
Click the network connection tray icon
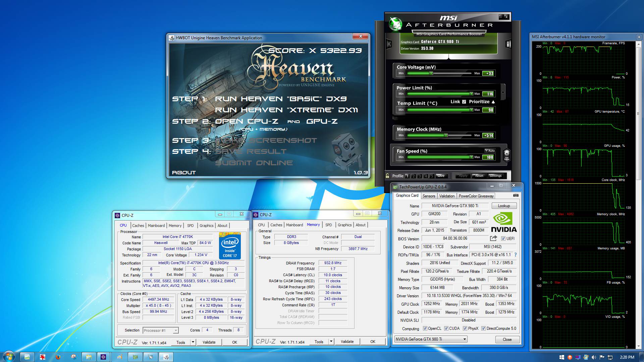[x=610, y=357]
